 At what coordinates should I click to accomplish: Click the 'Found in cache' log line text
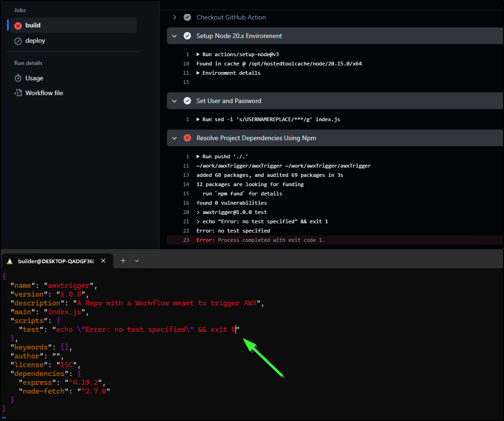click(279, 64)
